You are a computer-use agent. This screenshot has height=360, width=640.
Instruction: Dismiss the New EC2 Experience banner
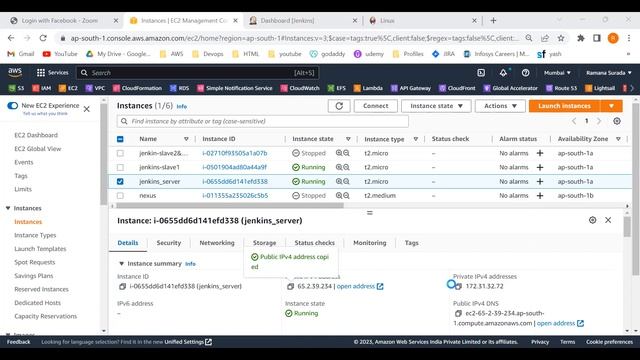(x=87, y=109)
